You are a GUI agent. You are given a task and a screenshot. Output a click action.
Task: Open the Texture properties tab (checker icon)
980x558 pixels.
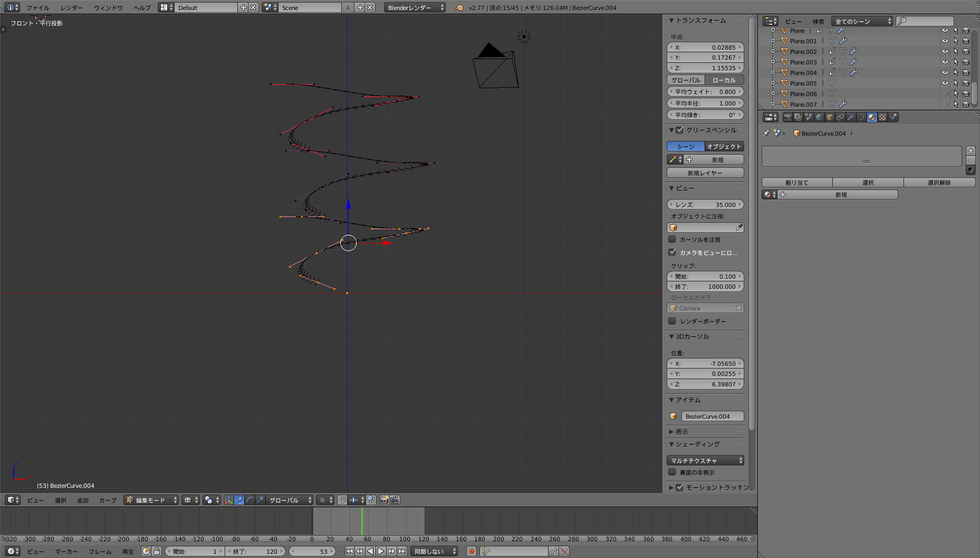(x=882, y=117)
